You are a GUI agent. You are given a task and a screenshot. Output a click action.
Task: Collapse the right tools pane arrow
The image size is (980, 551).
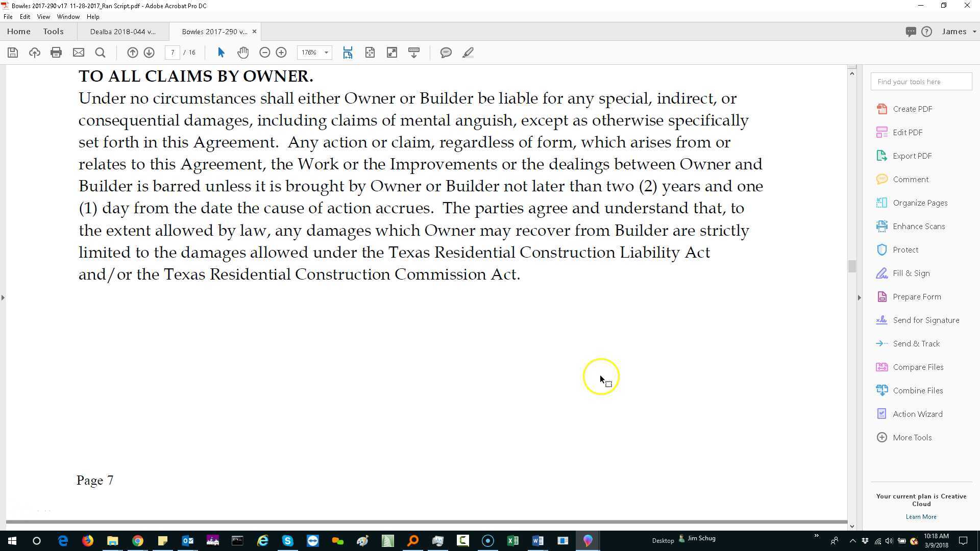click(x=859, y=297)
